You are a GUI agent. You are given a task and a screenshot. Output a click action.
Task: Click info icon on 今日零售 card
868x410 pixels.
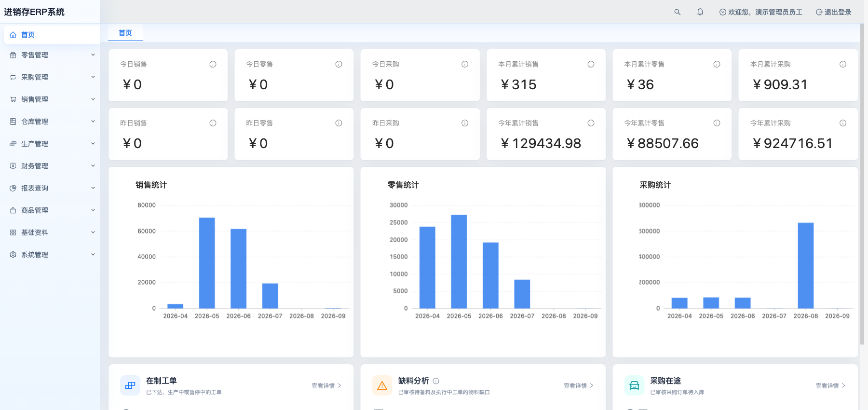tap(339, 64)
